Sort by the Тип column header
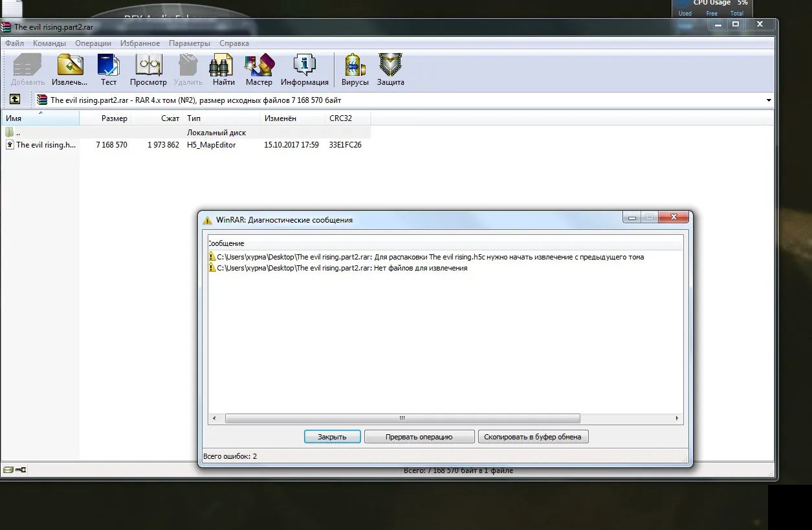The image size is (812, 530). coord(222,118)
